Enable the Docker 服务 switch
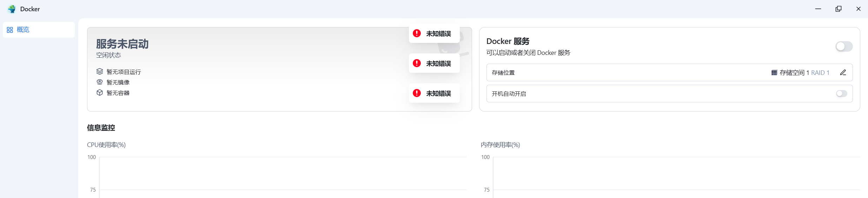 click(844, 46)
